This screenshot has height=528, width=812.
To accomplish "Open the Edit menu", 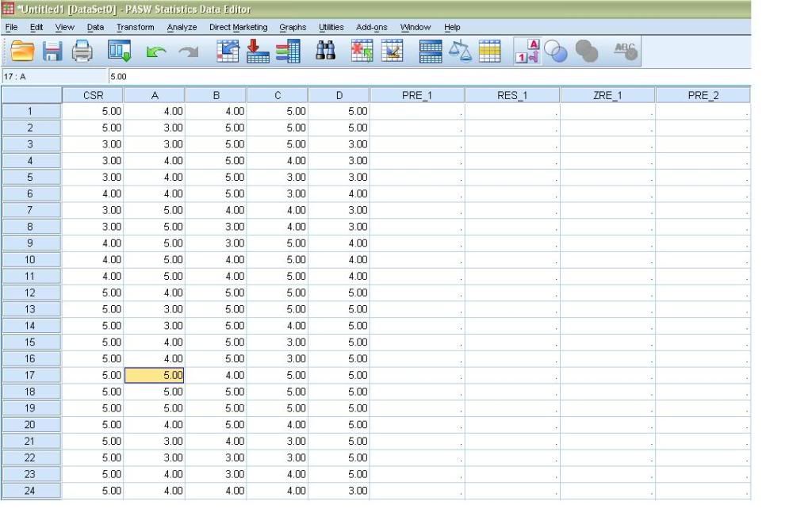I will [x=36, y=28].
